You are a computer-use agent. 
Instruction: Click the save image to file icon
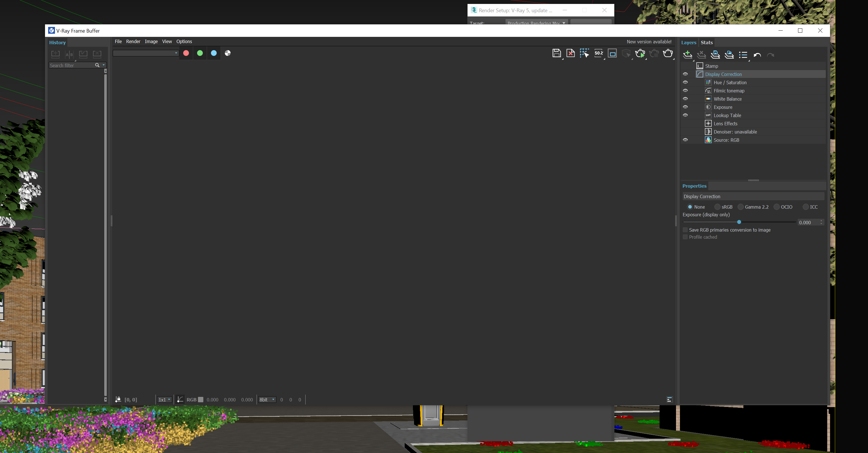click(x=556, y=54)
